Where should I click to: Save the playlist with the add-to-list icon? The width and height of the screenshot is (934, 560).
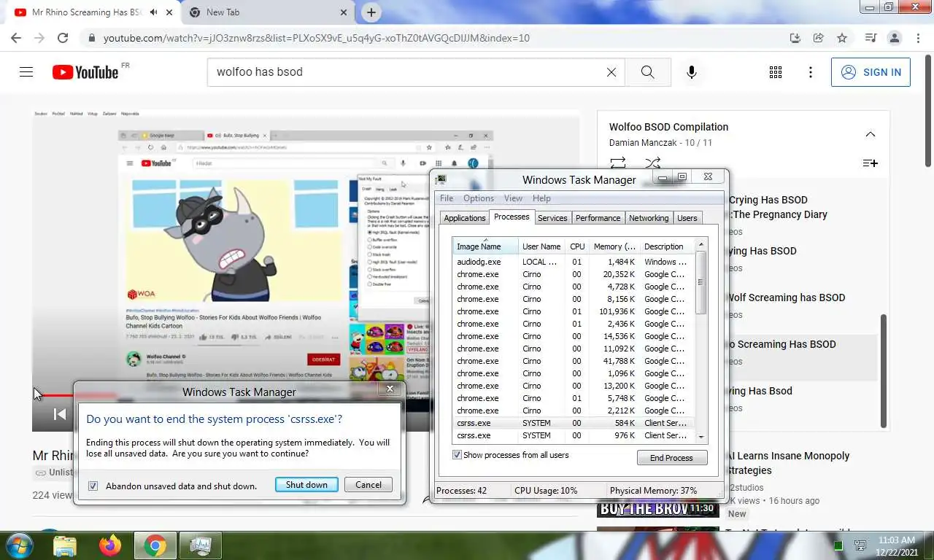tap(870, 163)
